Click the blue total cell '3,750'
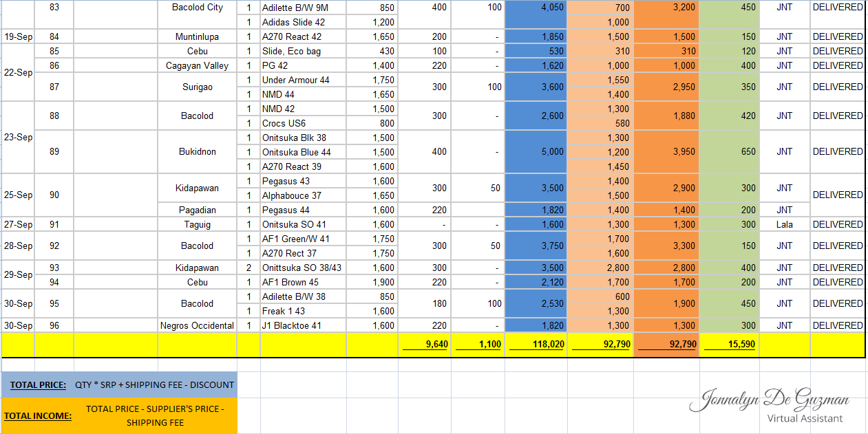 (536, 246)
